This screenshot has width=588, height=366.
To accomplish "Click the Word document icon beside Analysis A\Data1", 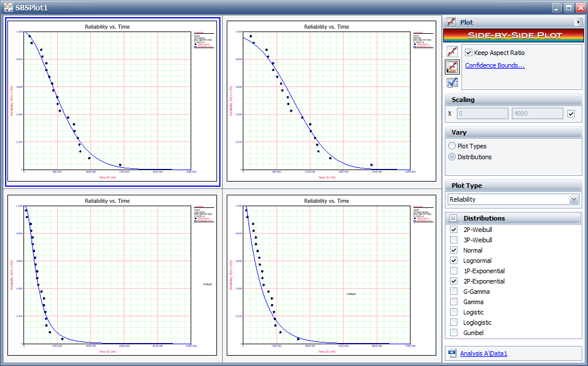I will click(x=452, y=353).
